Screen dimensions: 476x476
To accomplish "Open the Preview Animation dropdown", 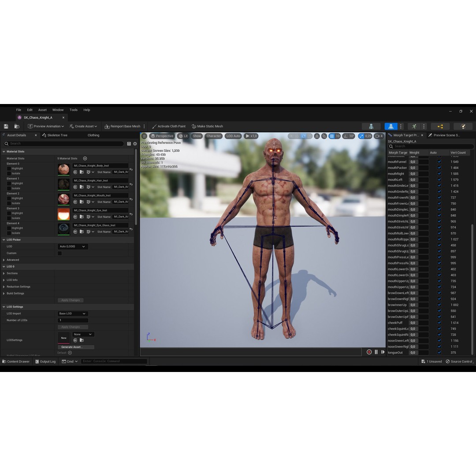I will click(x=46, y=126).
